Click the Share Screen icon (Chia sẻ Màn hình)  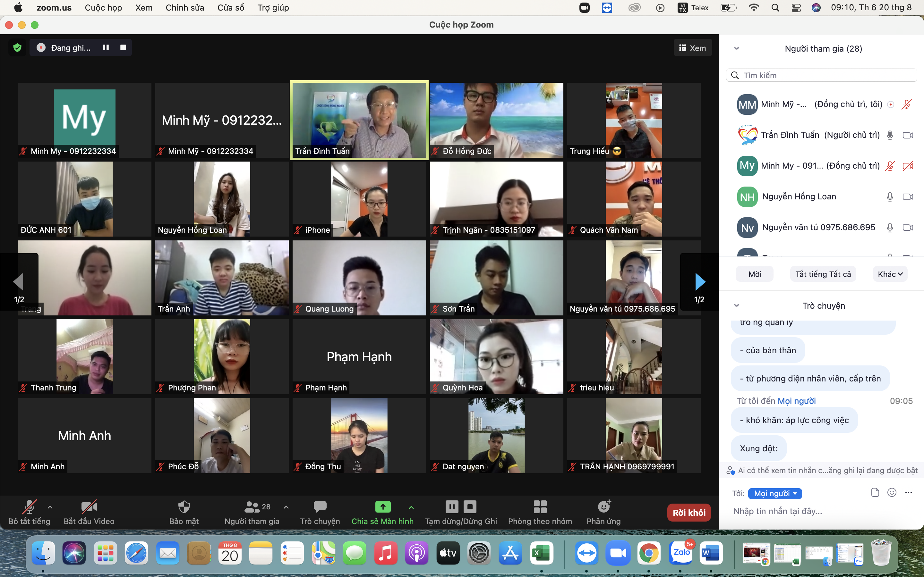(382, 507)
